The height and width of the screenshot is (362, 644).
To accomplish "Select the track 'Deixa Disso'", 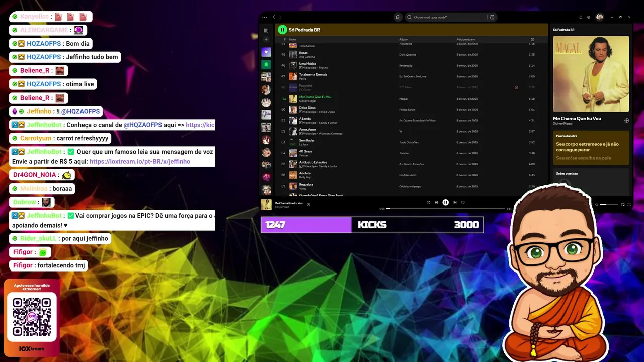I will point(307,108).
